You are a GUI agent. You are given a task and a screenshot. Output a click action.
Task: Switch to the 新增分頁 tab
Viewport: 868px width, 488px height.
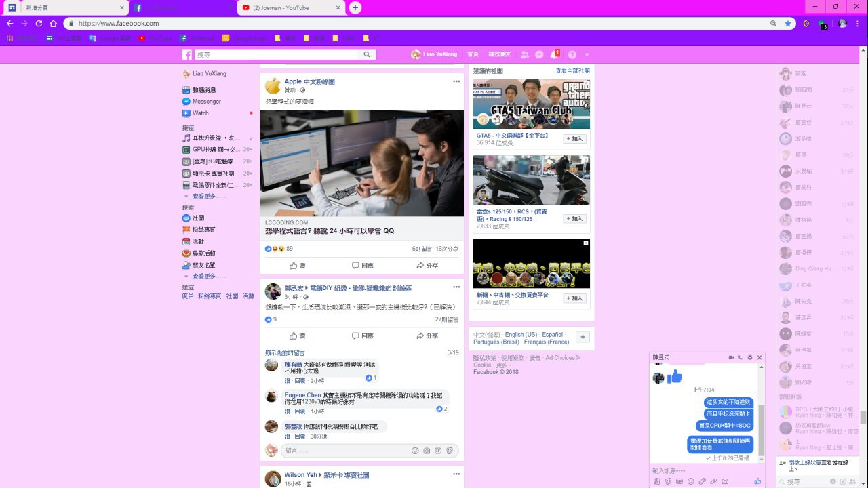tap(65, 7)
